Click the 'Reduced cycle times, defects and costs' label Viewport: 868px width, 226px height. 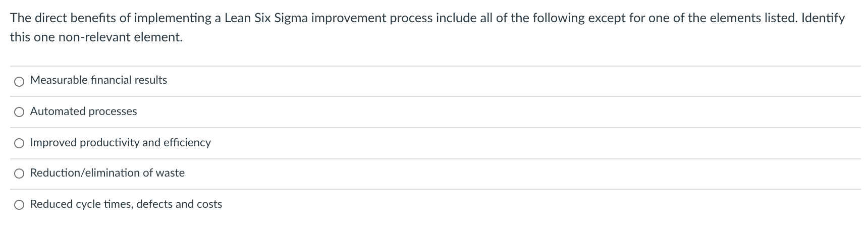click(x=126, y=204)
